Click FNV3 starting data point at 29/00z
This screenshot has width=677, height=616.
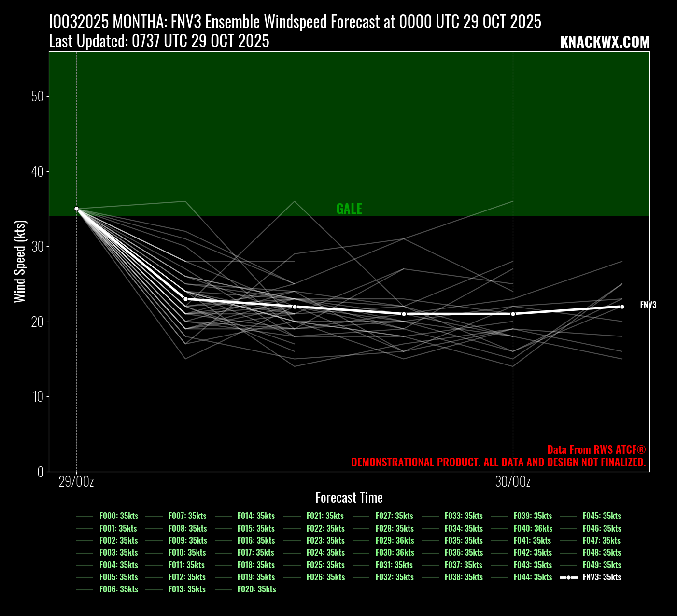point(76,209)
